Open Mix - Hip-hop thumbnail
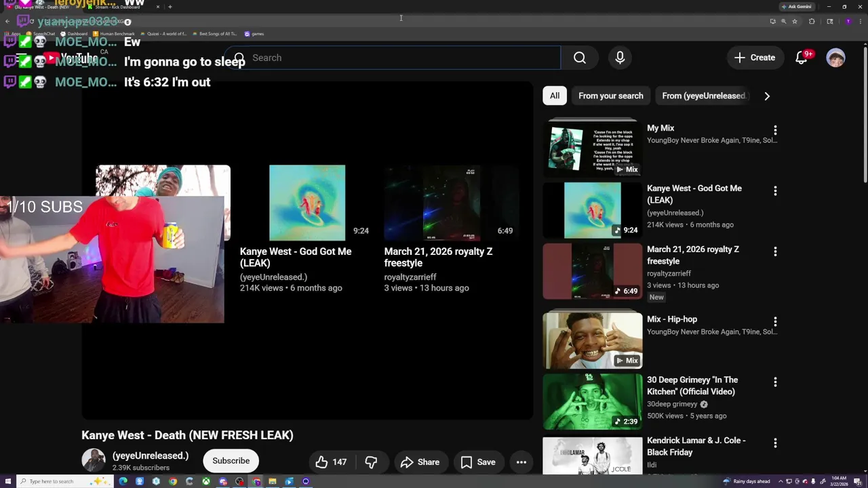Image resolution: width=868 pixels, height=488 pixels. [x=593, y=341]
